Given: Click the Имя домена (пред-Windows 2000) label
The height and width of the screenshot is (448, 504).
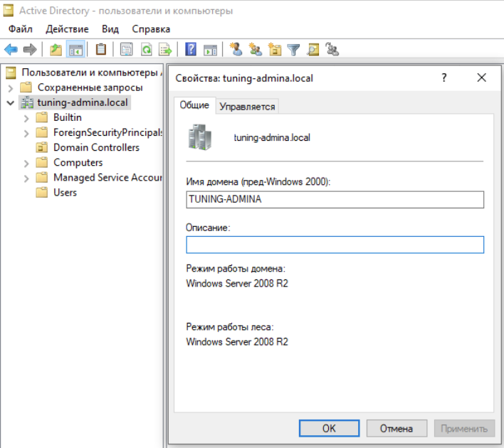Looking at the screenshot, I should tap(258, 182).
